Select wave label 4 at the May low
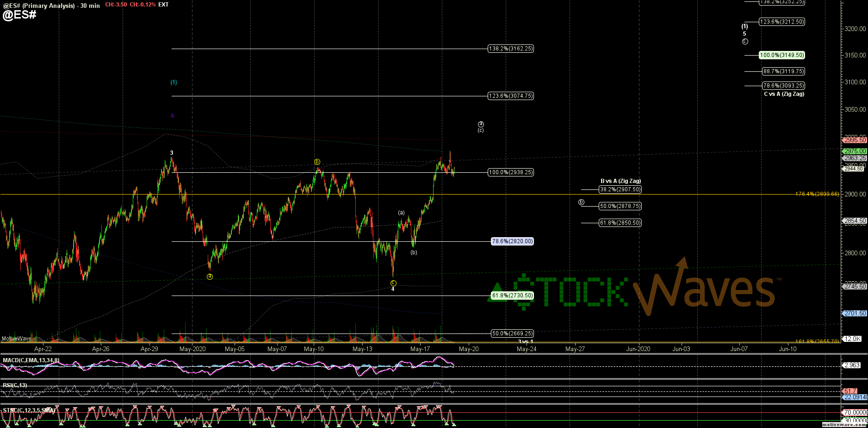This screenshot has width=868, height=428. coord(393,289)
